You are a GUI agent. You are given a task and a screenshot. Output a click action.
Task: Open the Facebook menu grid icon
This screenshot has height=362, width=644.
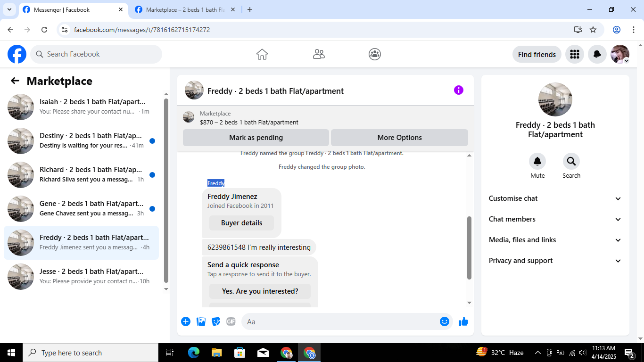click(574, 54)
